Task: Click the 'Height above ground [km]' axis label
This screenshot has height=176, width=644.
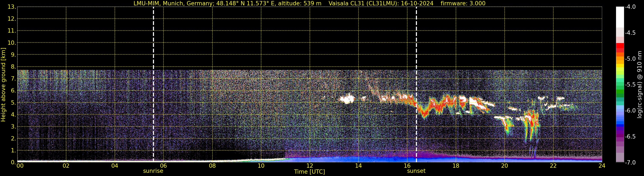Action: [x=3, y=85]
